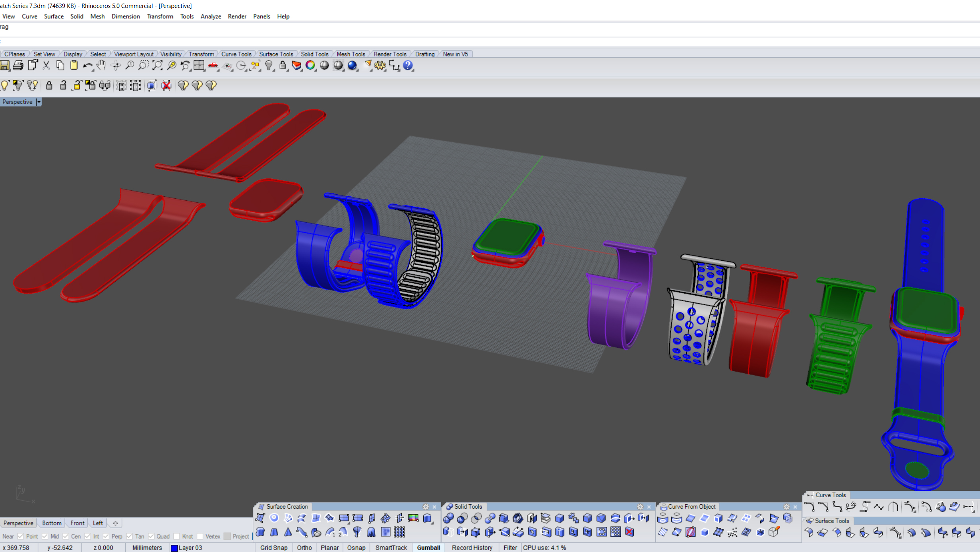Image resolution: width=980 pixels, height=552 pixels.
Task: Open the Perspective viewport title dropdown arrow
Action: pos(39,102)
